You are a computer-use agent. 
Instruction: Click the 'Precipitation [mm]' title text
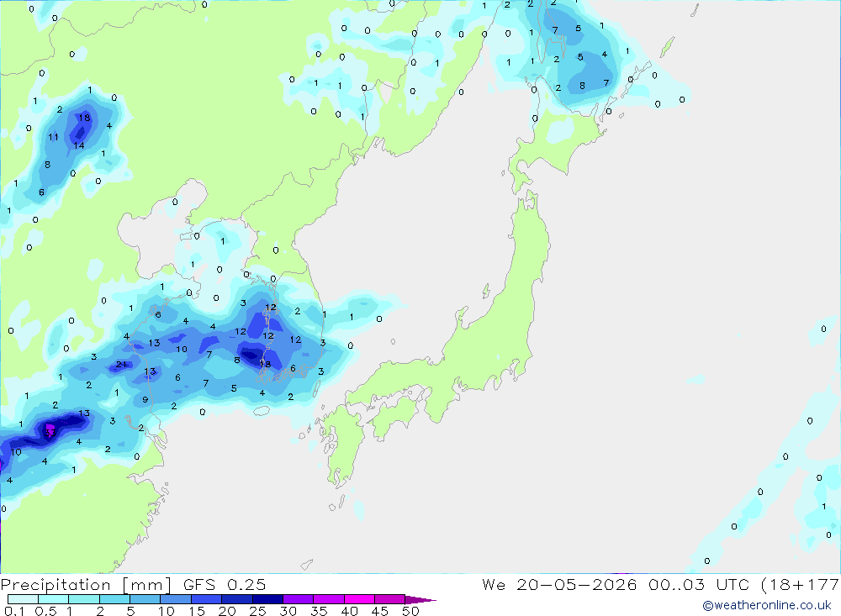pyautogui.click(x=86, y=585)
